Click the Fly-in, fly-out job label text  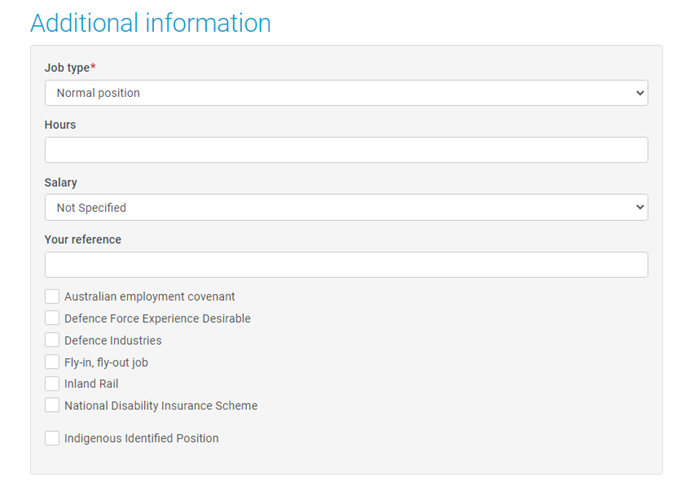[106, 362]
